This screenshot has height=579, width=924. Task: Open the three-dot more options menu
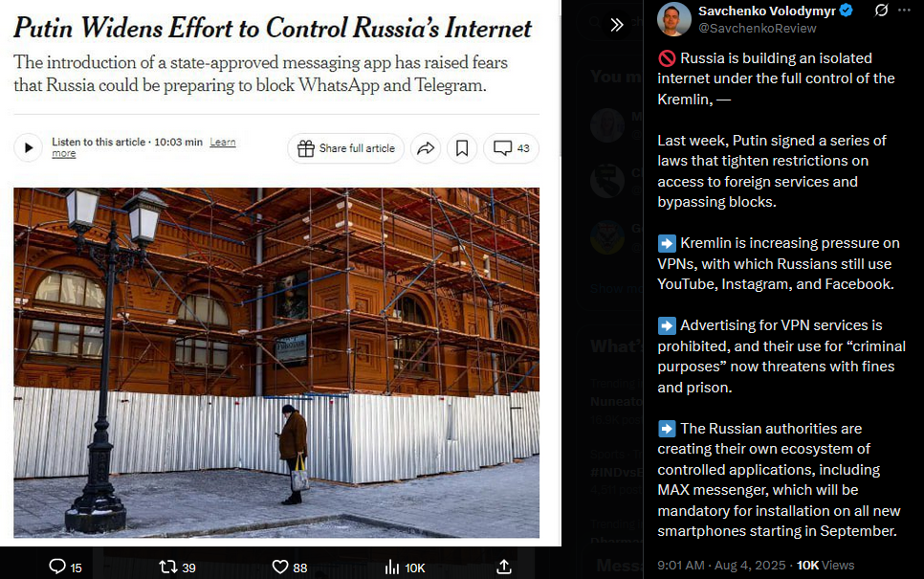pyautogui.click(x=904, y=10)
